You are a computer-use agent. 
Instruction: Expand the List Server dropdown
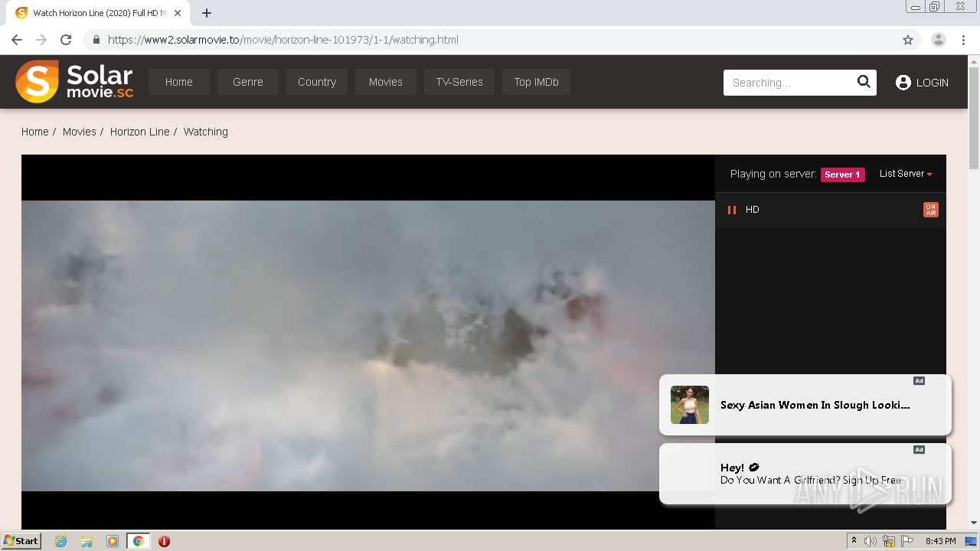pyautogui.click(x=906, y=174)
